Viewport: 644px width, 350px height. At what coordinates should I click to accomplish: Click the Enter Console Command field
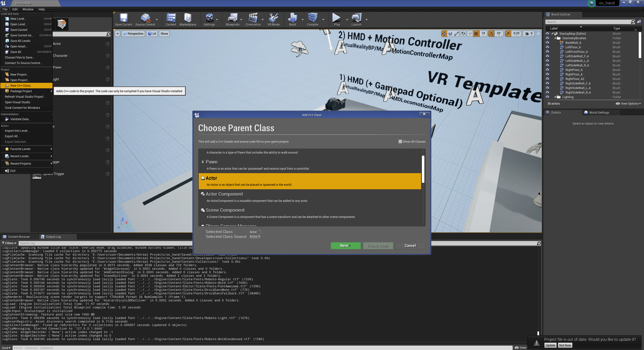(262, 348)
